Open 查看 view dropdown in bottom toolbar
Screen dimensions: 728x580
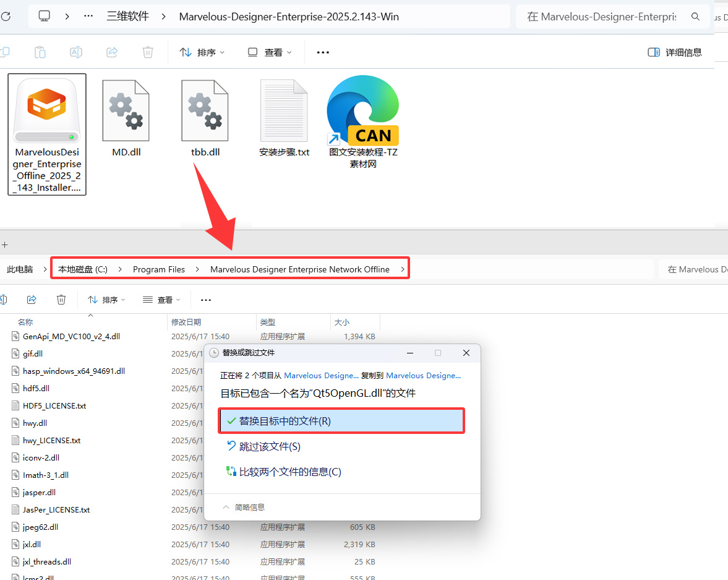pos(161,300)
